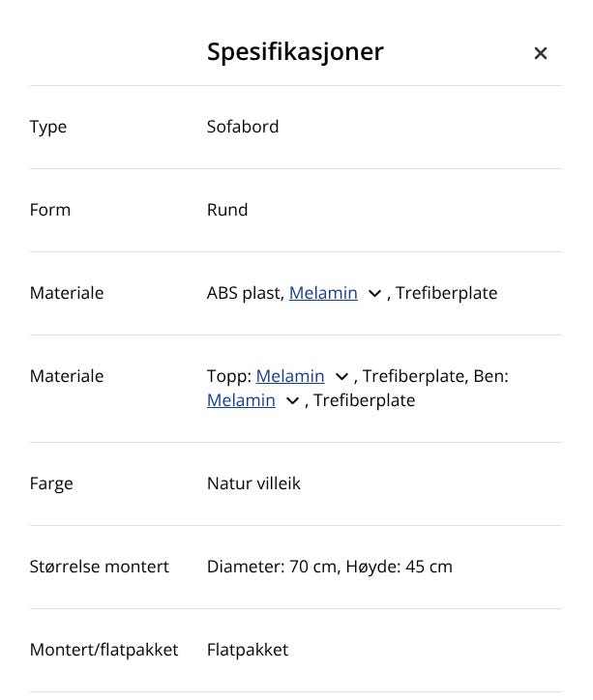
Task: Select the Rund value text
Action: [227, 210]
